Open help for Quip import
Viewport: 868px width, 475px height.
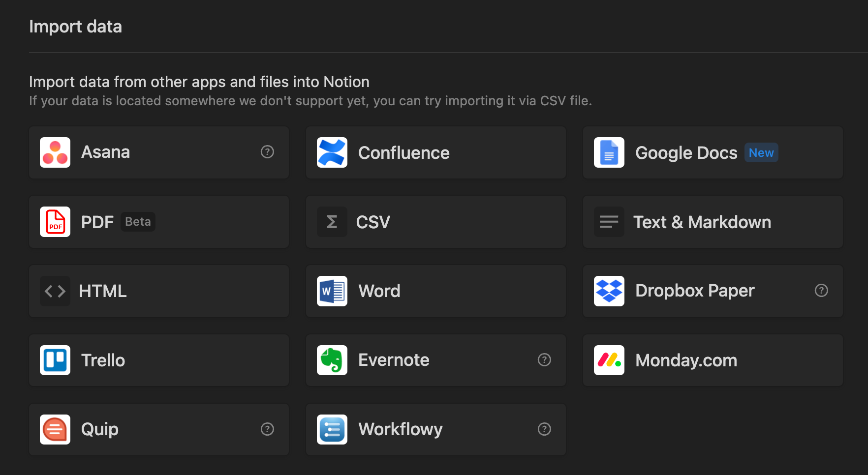coord(267,429)
